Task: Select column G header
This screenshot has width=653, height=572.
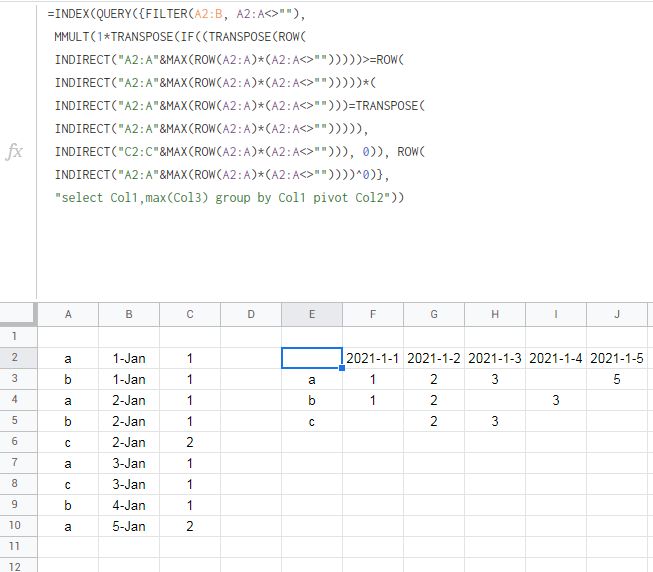Action: pos(434,314)
